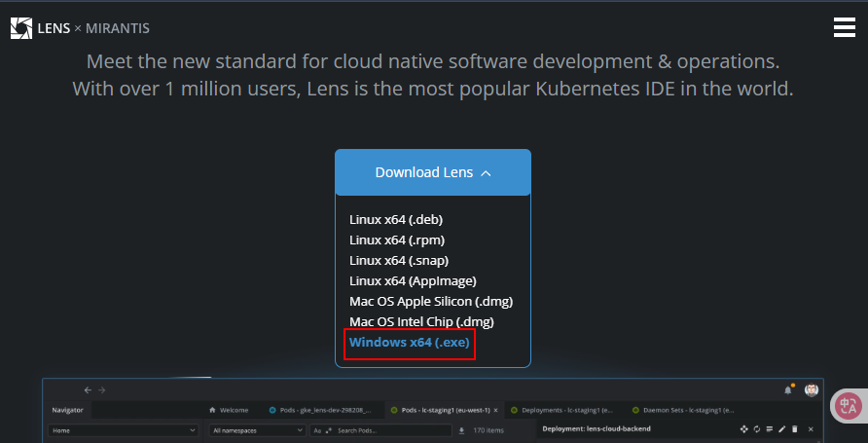Close the Deployment lens-cloud-backend panel
This screenshot has height=443, width=868.
tap(811, 429)
